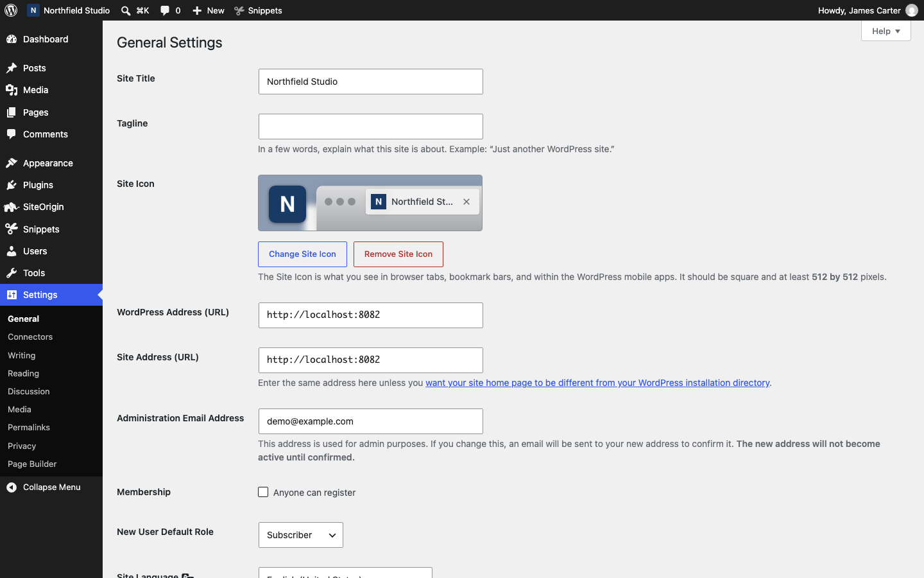Enable the Anyone can register checkbox
This screenshot has width=924, height=578.
click(x=263, y=492)
